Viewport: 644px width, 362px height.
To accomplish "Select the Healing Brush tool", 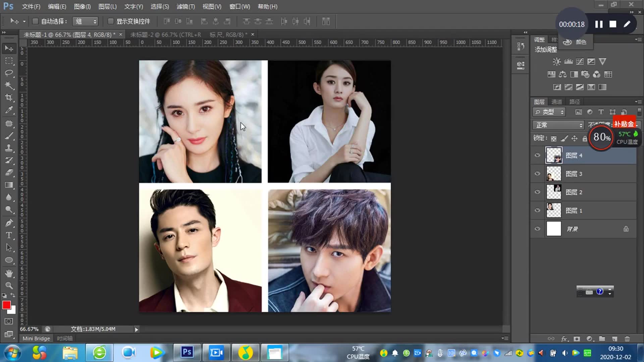I will click(9, 123).
